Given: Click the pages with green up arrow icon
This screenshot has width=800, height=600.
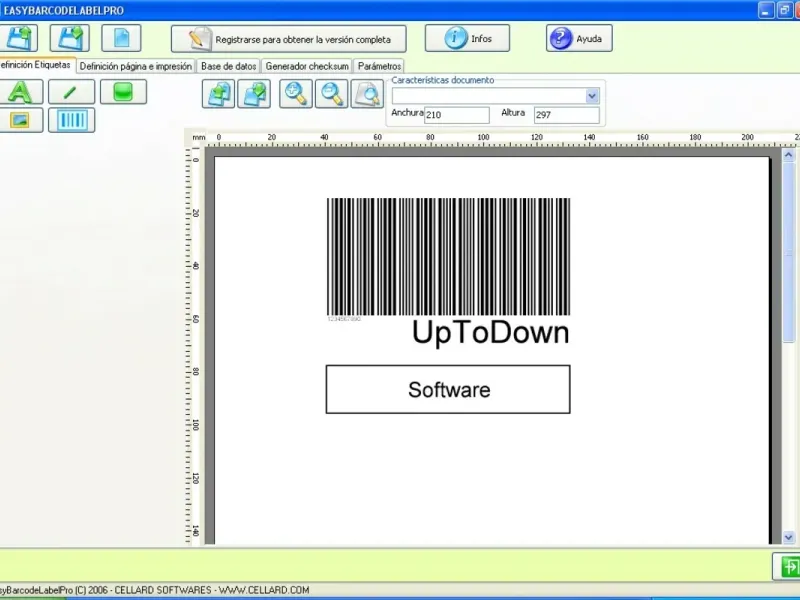Looking at the screenshot, I should coord(218,94).
